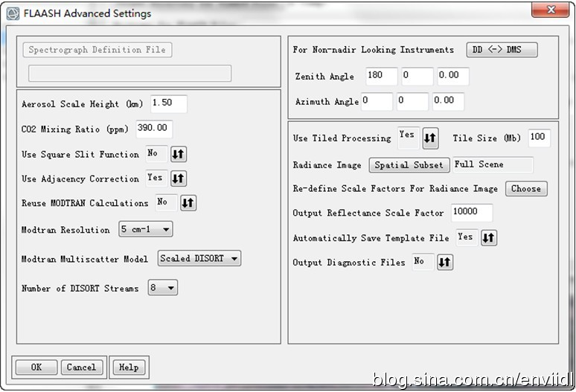This screenshot has width=576, height=392.
Task: Click the Cancel button
Action: point(81,367)
